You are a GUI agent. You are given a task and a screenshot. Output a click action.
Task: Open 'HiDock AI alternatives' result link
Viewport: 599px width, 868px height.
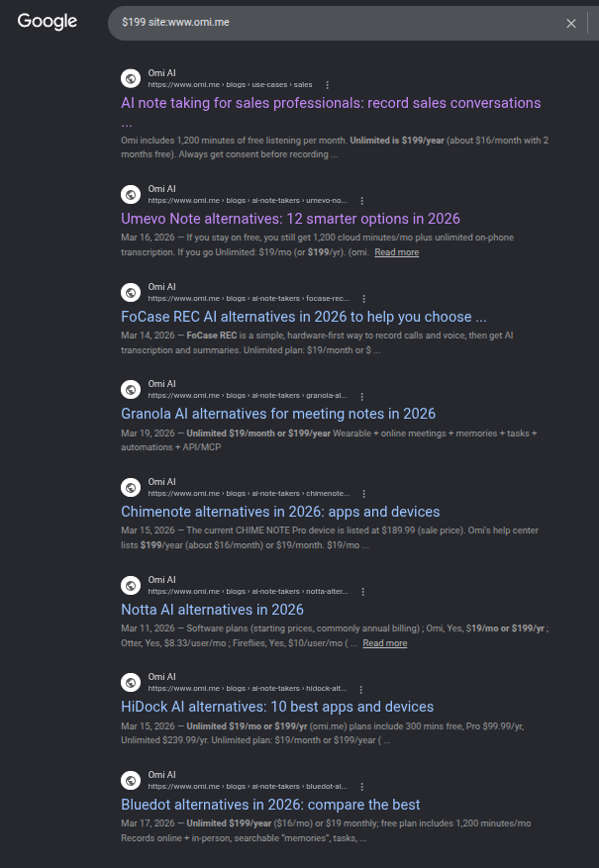(x=277, y=707)
